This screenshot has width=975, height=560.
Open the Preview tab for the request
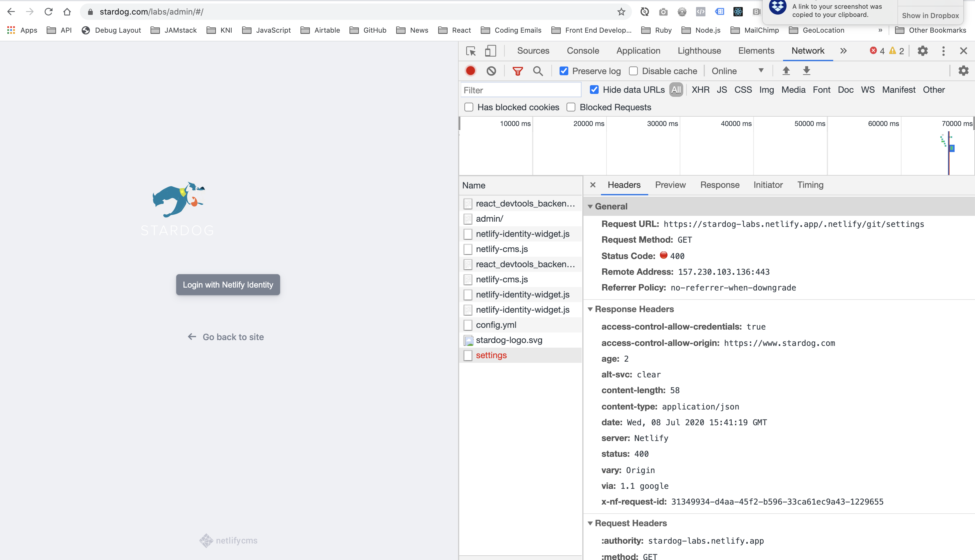click(670, 185)
